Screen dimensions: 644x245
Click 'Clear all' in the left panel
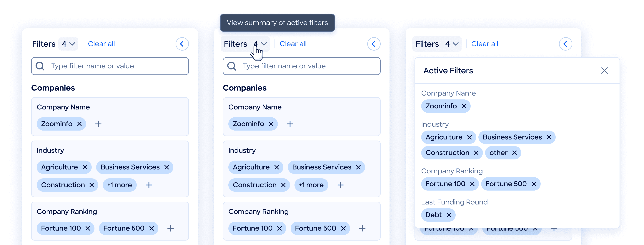point(101,44)
